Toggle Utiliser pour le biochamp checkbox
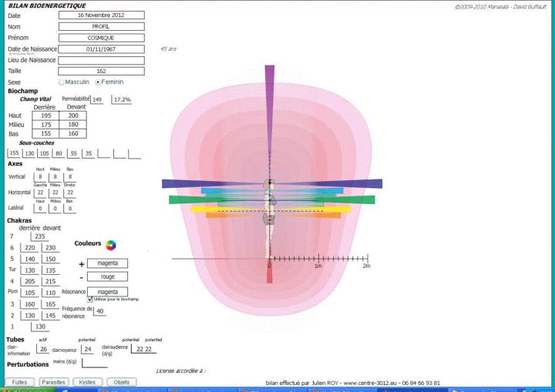The width and height of the screenshot is (555, 392). 90,299
